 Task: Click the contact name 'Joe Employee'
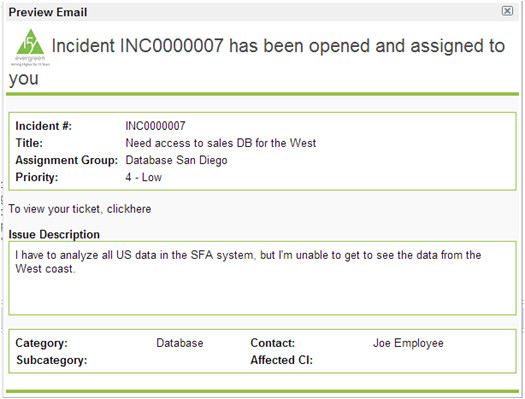tap(408, 343)
